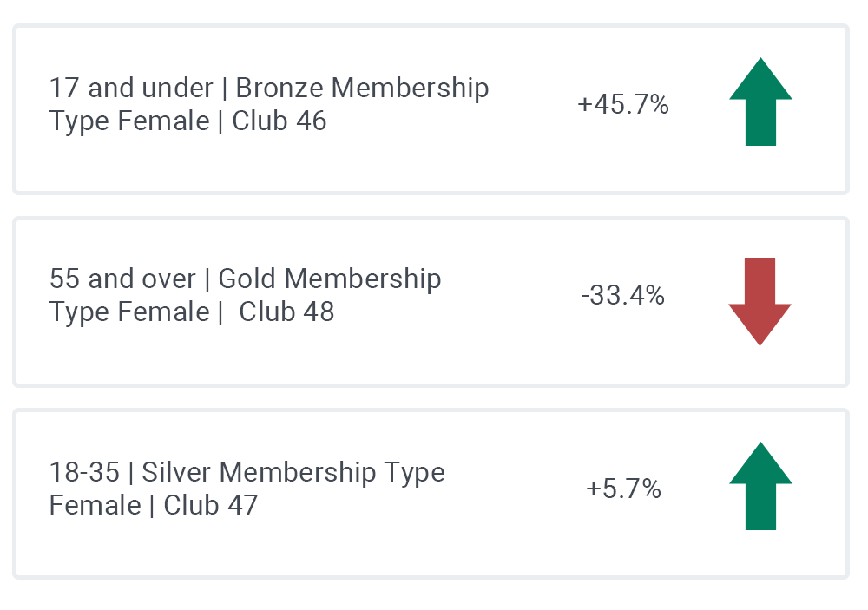The width and height of the screenshot is (868, 610).
Task: Click the "17 and under" age group text
Action: tap(131, 88)
